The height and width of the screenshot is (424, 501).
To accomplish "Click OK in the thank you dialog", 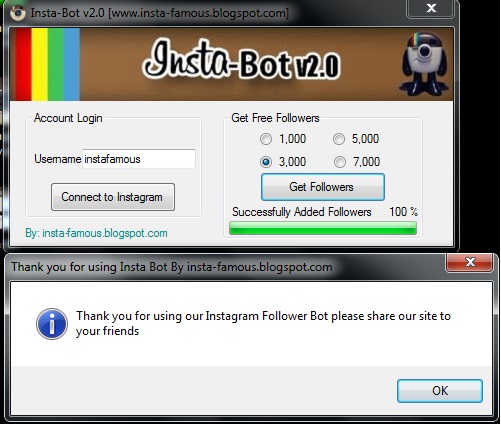I will coord(440,391).
